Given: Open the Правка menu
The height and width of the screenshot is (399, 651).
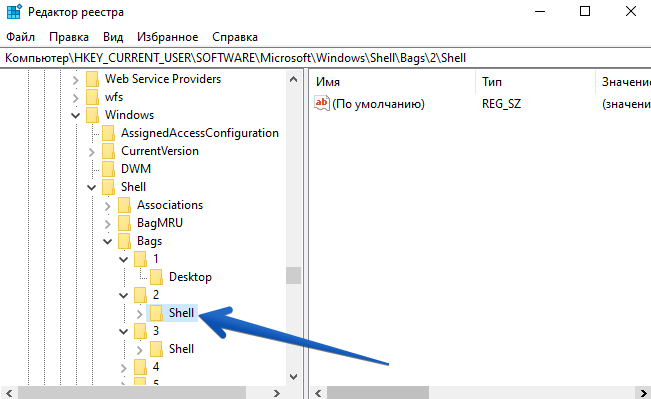Looking at the screenshot, I should click(x=69, y=37).
